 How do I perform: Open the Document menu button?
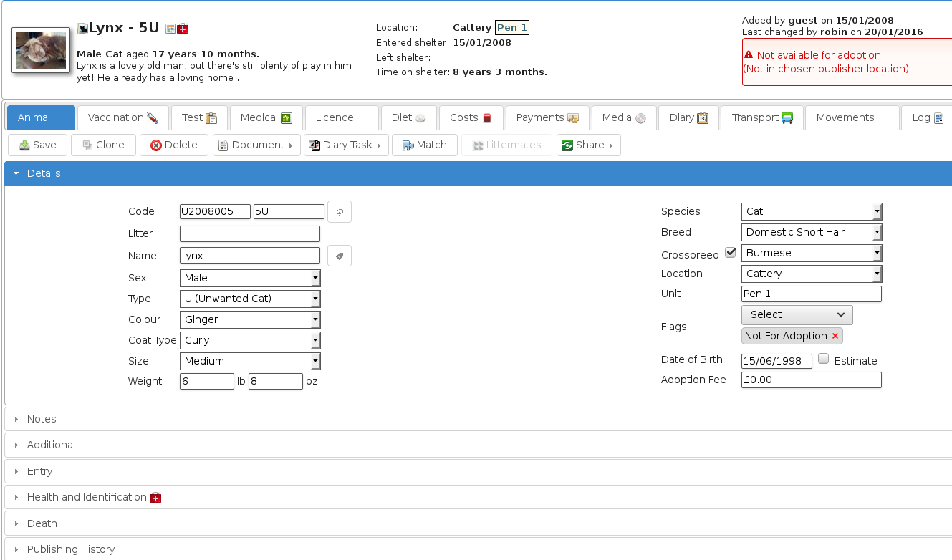tap(256, 145)
